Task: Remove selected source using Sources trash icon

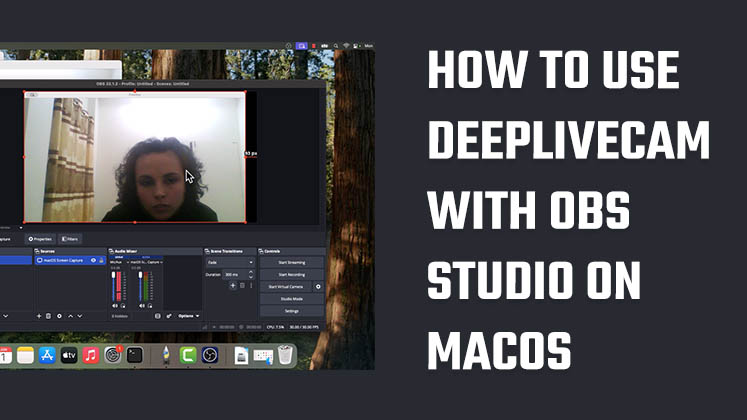Action: (x=48, y=316)
